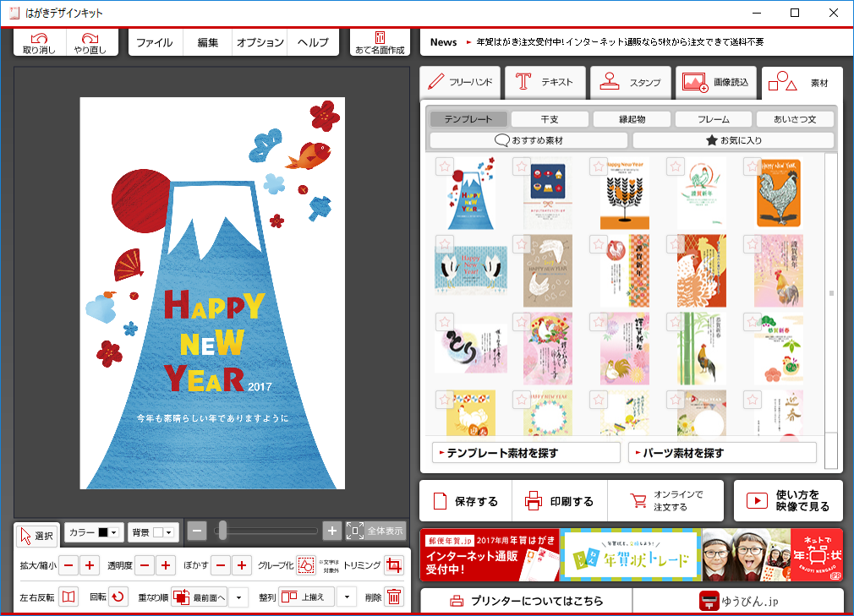
Task: Open 画像読込 to import an image
Action: tap(716, 82)
